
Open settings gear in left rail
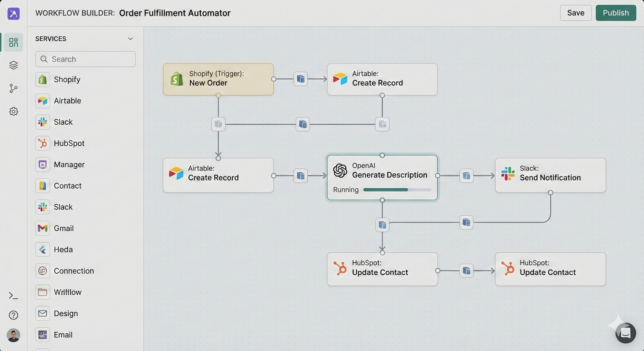click(13, 112)
